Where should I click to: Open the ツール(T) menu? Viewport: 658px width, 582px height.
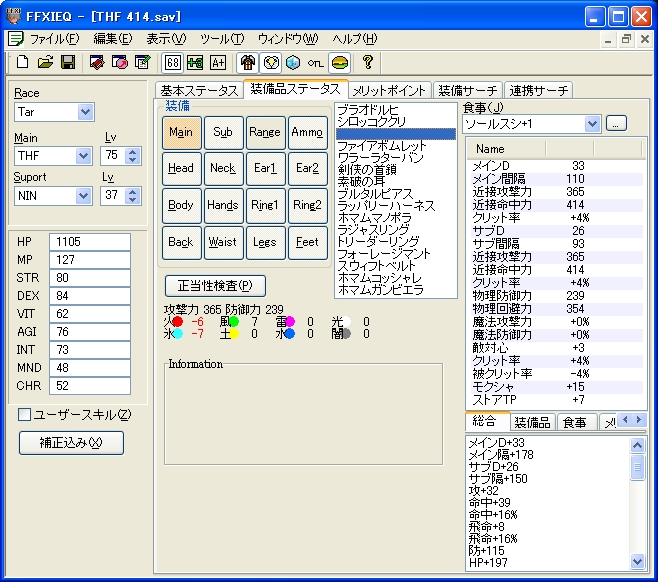pos(222,39)
